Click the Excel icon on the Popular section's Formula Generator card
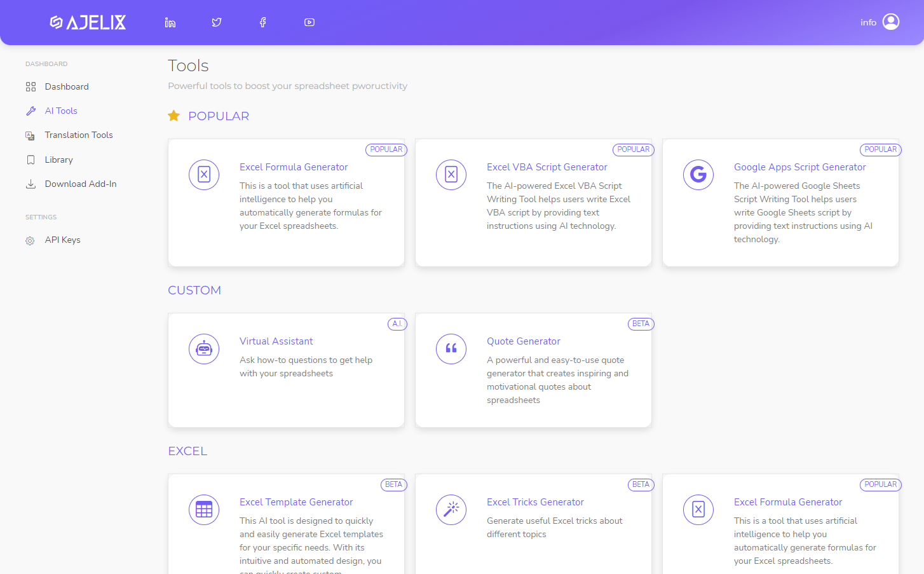924x574 pixels. point(204,174)
